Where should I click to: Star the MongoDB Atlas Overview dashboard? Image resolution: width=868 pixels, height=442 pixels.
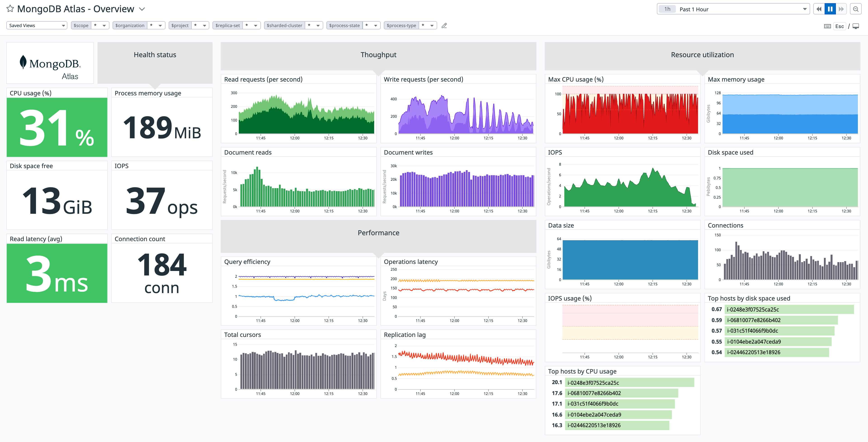tap(10, 9)
